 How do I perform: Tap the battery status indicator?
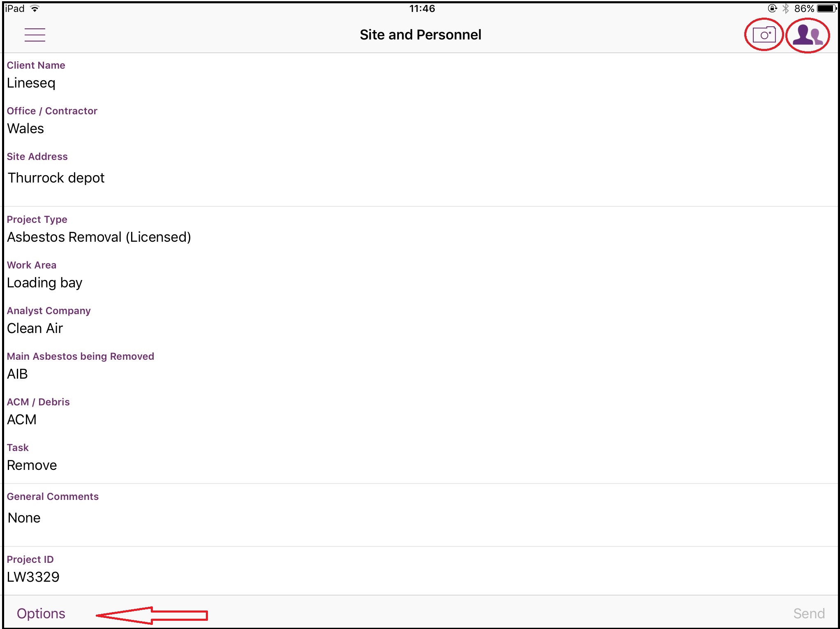tap(826, 8)
